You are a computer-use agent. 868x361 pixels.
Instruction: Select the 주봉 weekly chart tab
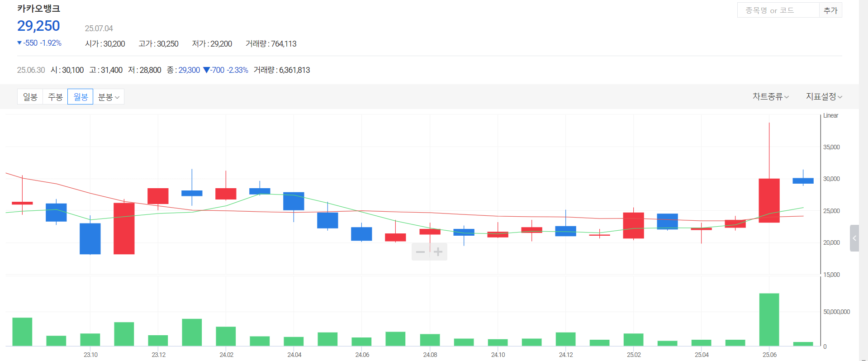pyautogui.click(x=55, y=97)
